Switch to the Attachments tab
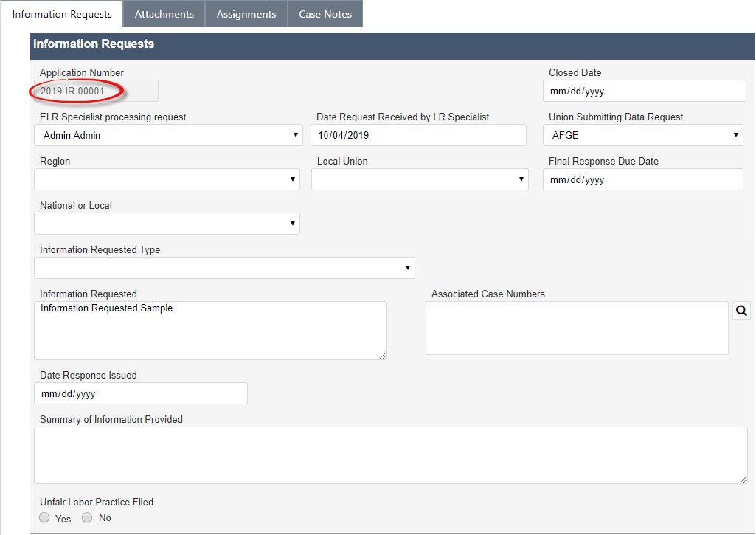756x535 pixels. [x=164, y=14]
